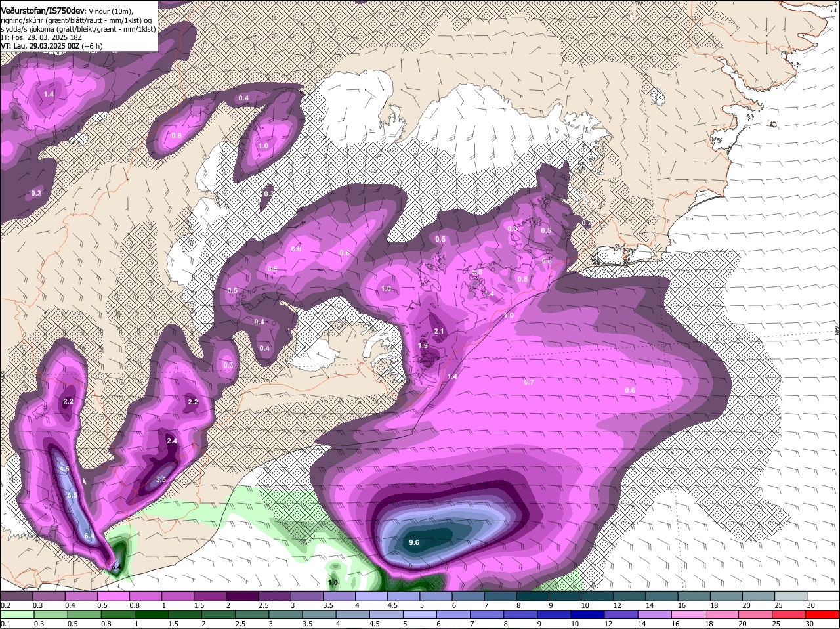
Task: Click the 0.1 label starting the rain scale
Action: (x=5, y=624)
